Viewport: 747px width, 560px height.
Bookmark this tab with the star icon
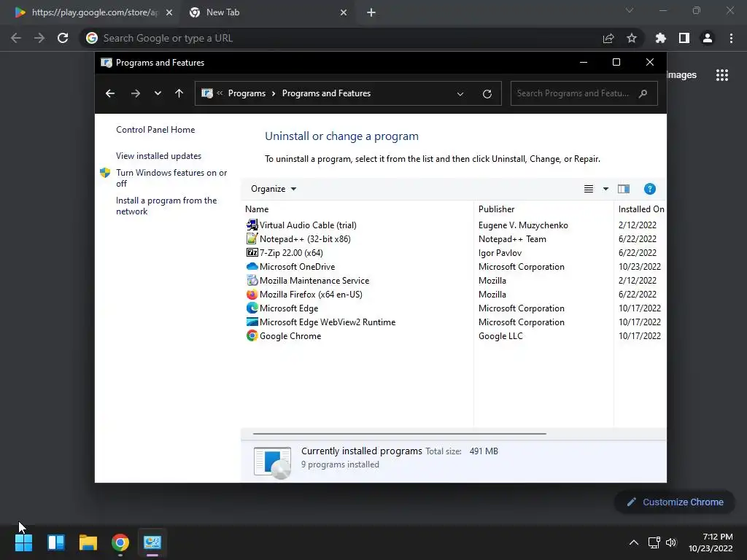(632, 38)
